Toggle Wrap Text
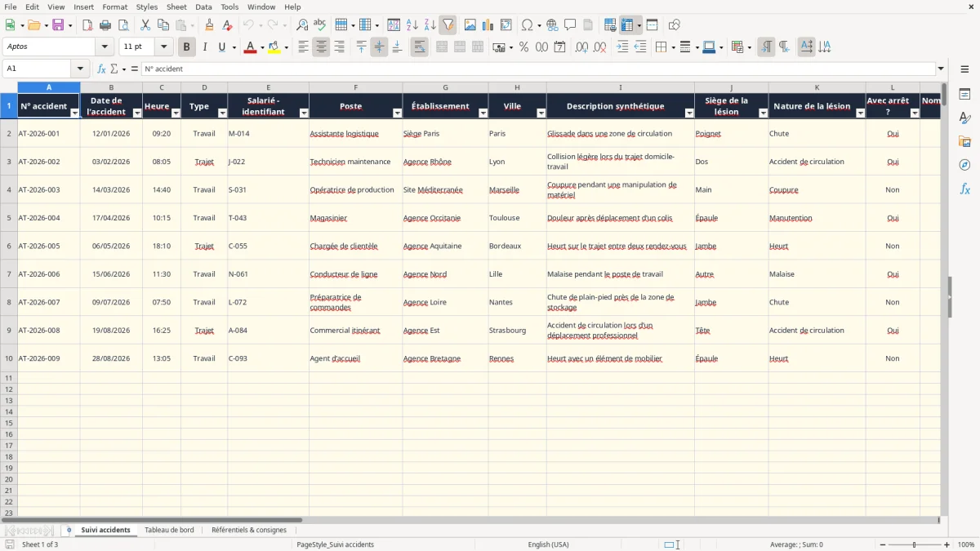The width and height of the screenshot is (980, 551). [x=419, y=47]
